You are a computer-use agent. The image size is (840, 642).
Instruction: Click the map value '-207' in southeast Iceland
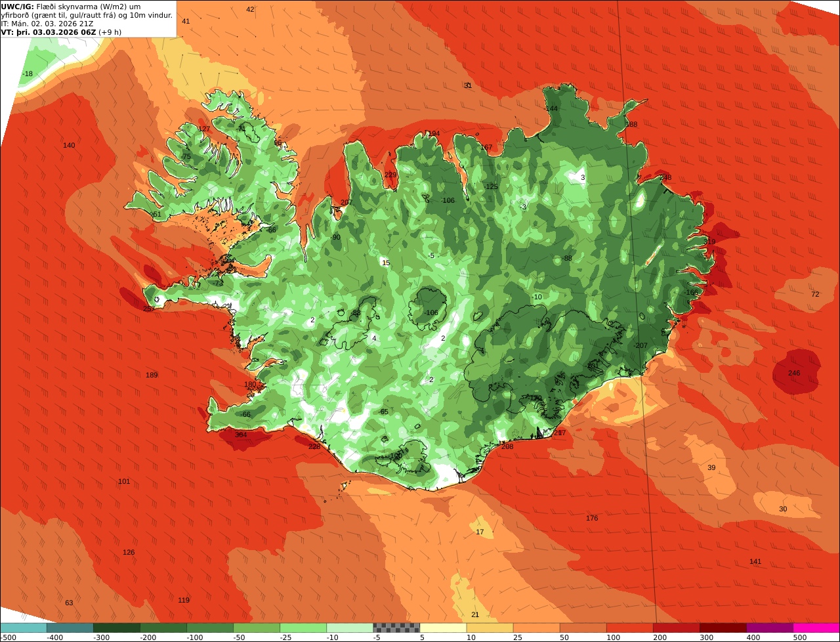[641, 345]
